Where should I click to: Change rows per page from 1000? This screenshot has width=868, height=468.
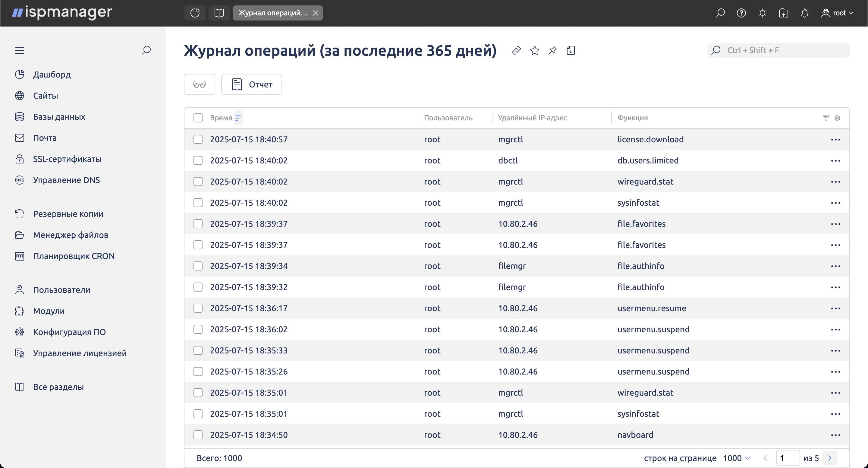pos(736,458)
